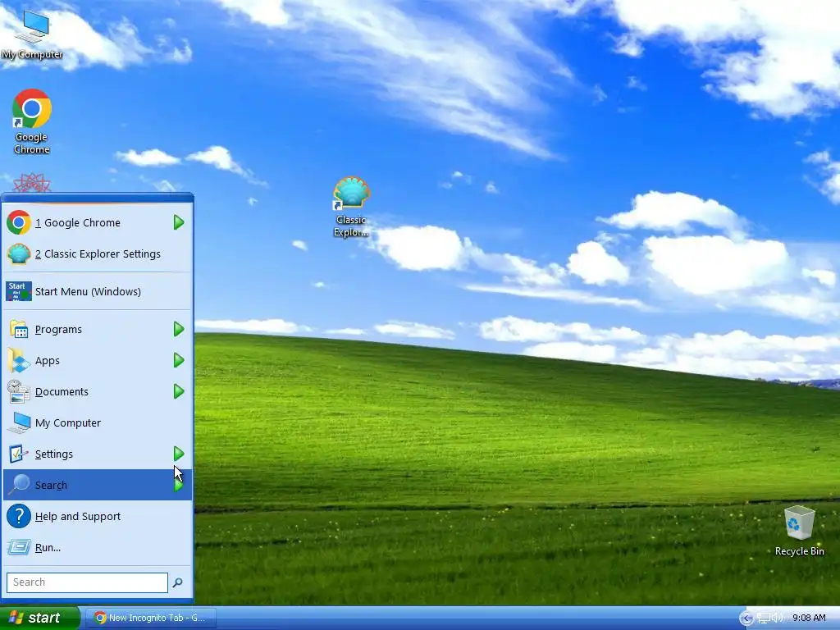The image size is (840, 630).
Task: Click the Documents icon in start menu
Action: [19, 391]
